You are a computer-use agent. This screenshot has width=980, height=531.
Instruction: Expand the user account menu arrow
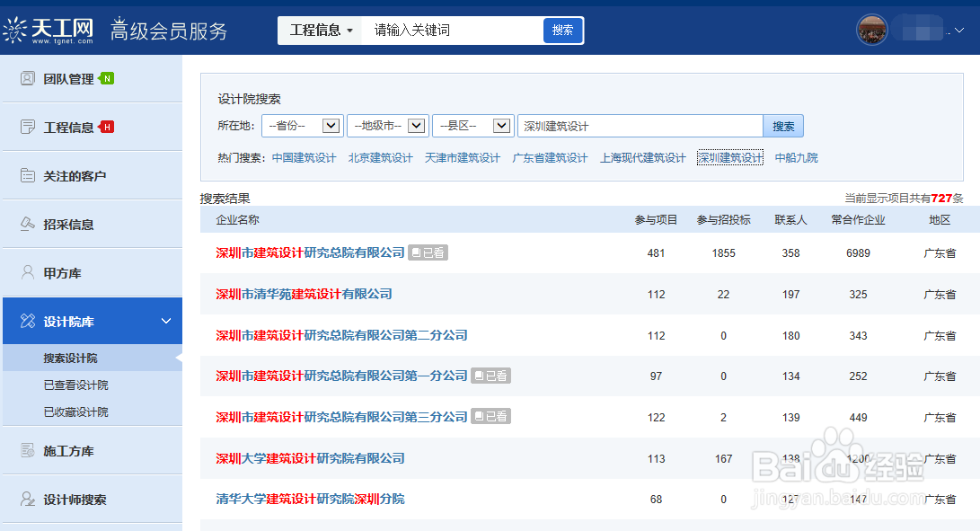[958, 30]
